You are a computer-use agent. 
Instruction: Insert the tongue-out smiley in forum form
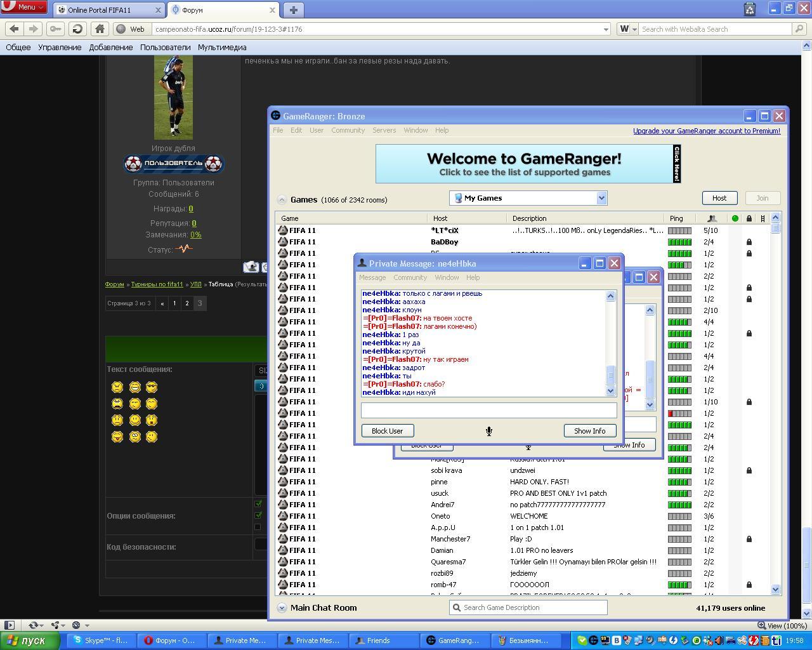pos(117,436)
